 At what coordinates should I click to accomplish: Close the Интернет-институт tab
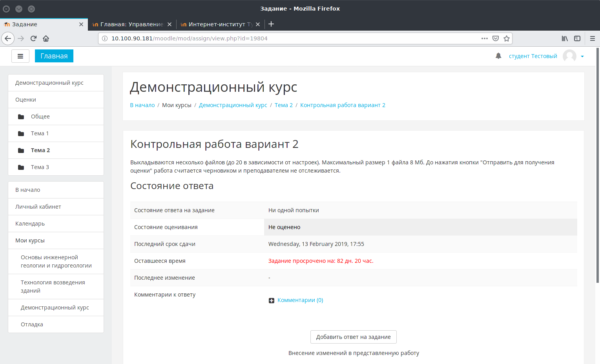point(258,24)
